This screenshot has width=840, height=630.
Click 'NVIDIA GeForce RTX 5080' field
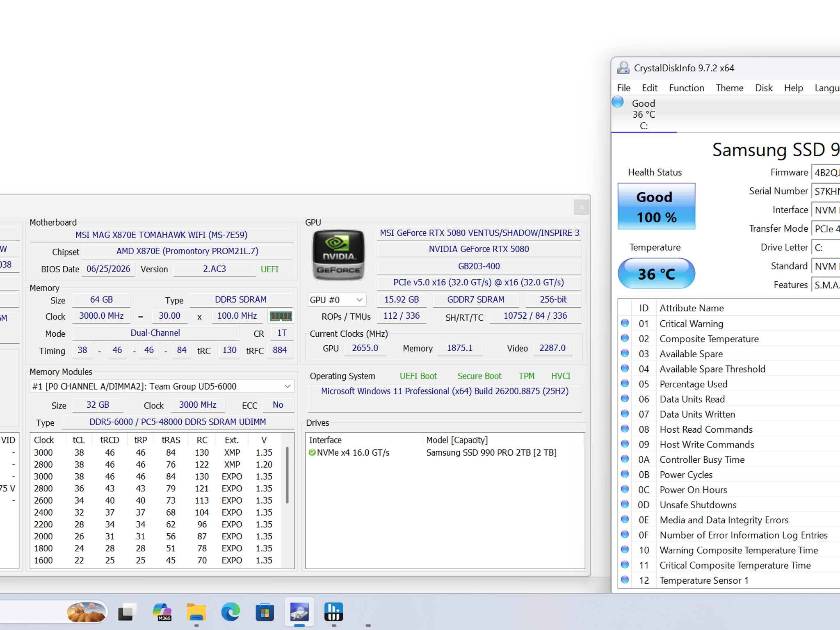[479, 249]
